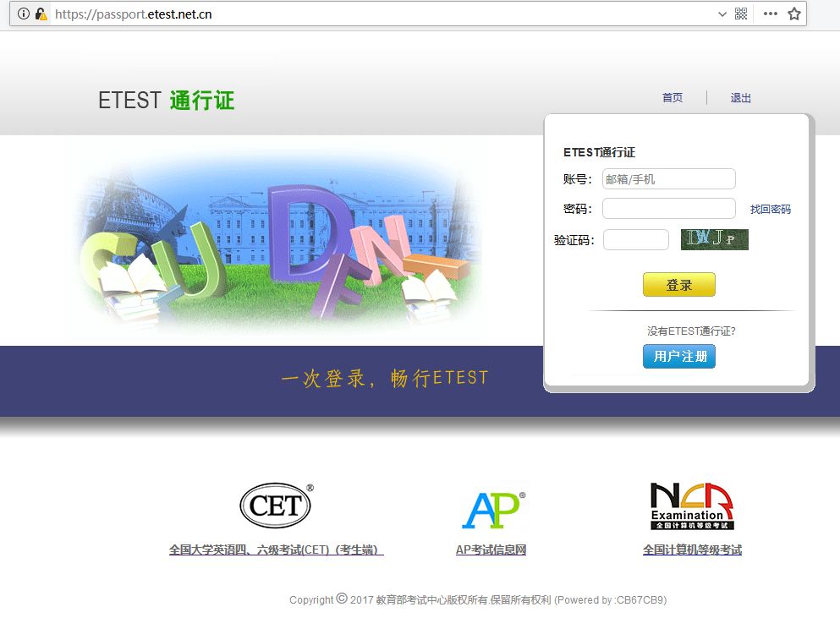
Task: Click the 账号 email/phone input field
Action: 668,178
